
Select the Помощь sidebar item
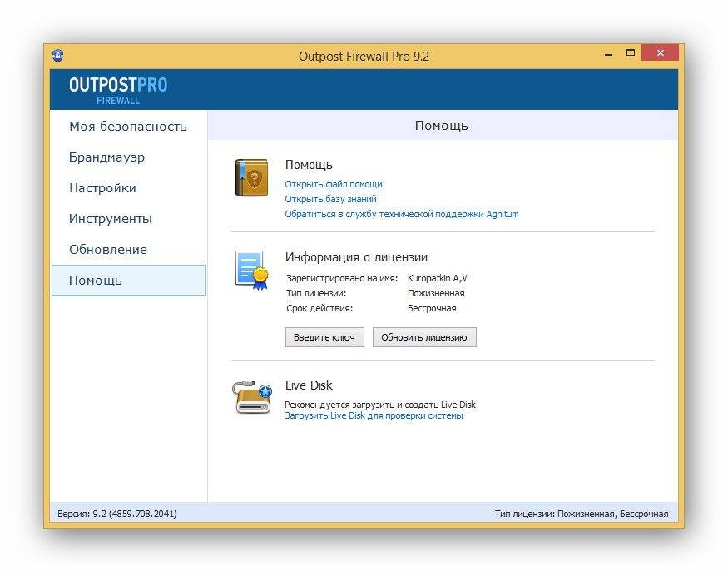[128, 281]
